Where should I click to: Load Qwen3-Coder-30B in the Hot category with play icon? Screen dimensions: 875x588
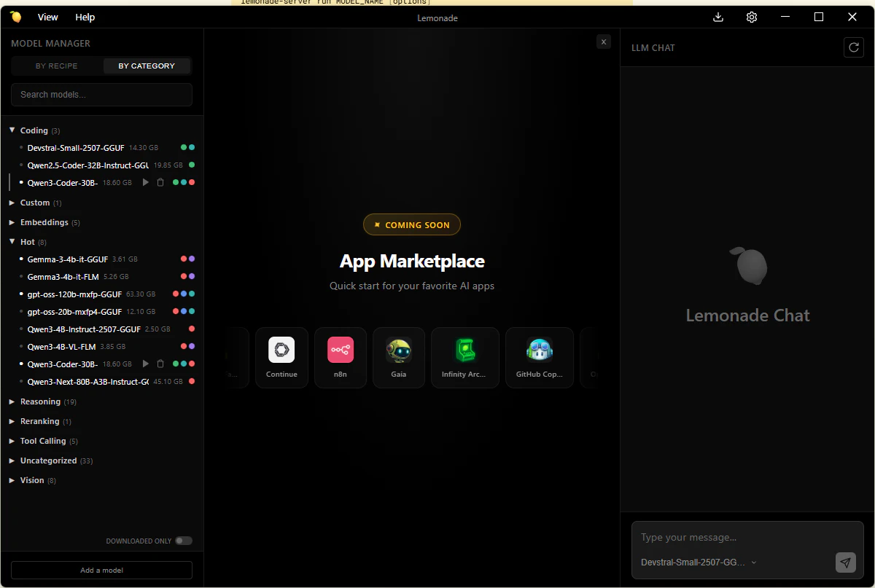(x=146, y=364)
